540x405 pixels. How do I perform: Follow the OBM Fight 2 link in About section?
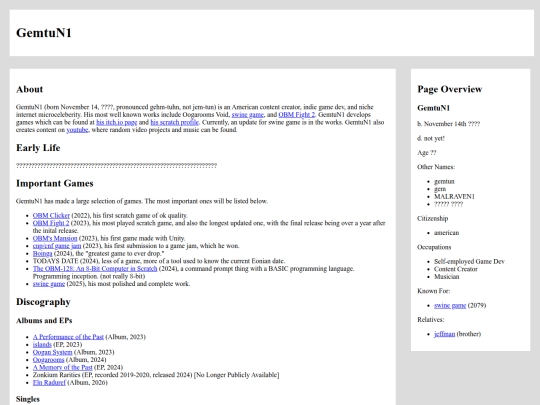tap(297, 115)
